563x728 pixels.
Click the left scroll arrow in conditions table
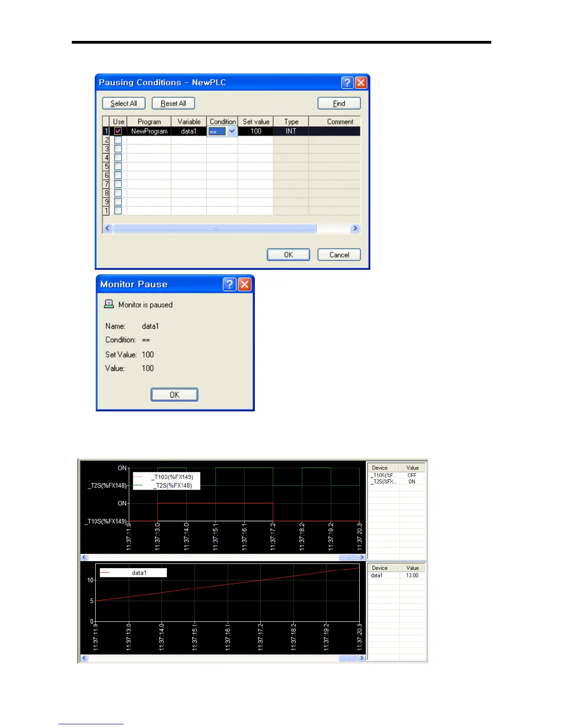click(108, 228)
